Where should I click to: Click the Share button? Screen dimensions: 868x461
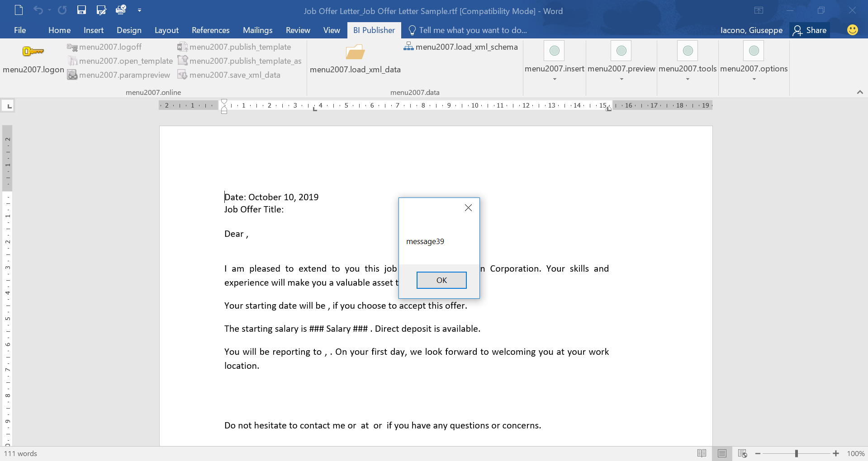pyautogui.click(x=810, y=30)
